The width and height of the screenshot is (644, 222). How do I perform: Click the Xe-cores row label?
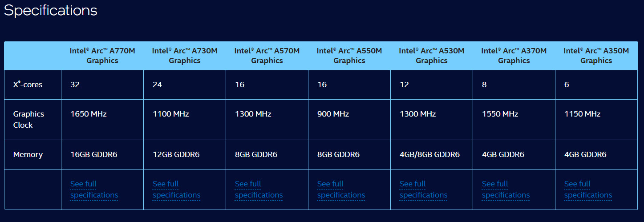point(28,85)
